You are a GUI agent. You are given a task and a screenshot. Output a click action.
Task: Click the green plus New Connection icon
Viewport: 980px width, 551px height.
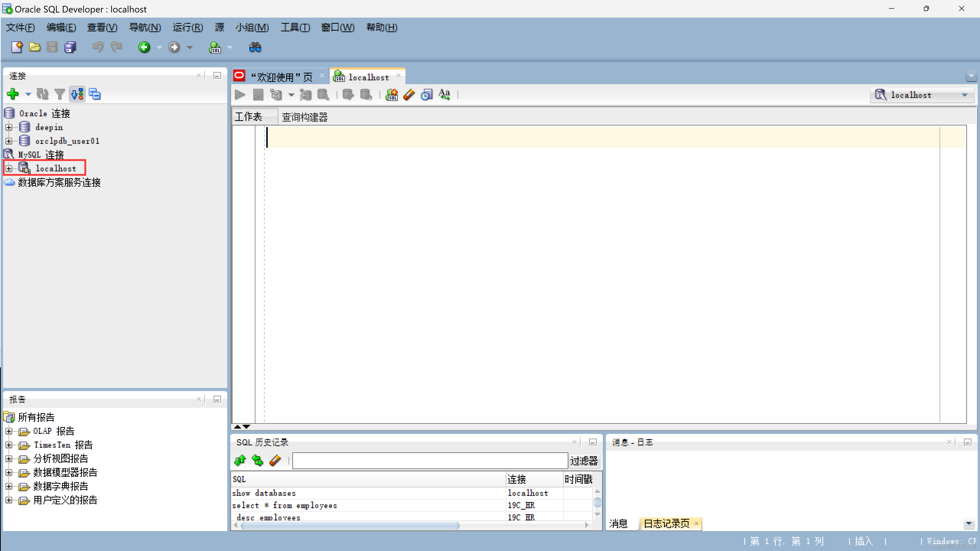click(13, 94)
